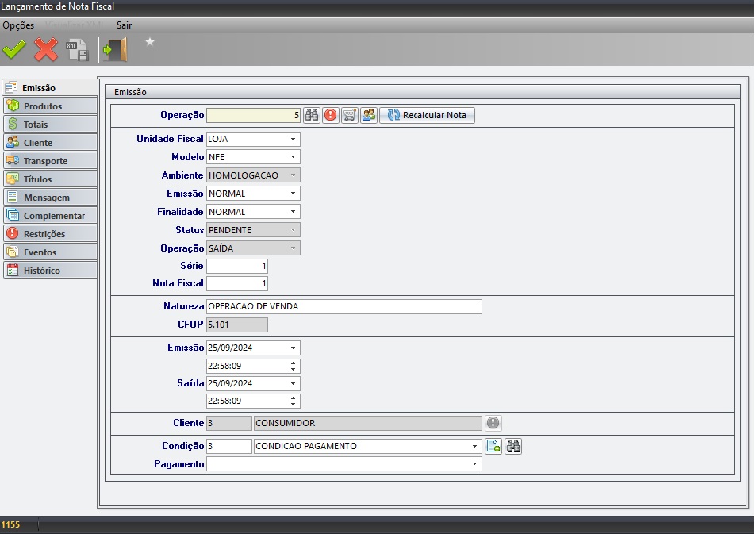Expand the Pagamento dropdown
This screenshot has height=534, width=756.
click(x=474, y=463)
